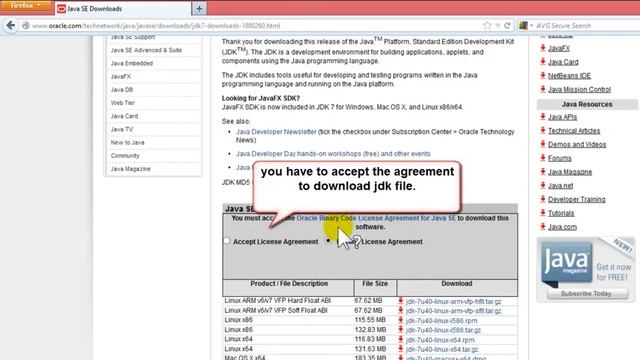640x360 pixels.
Task: Open Java Magazine in the left sidebar
Action: pos(131,169)
